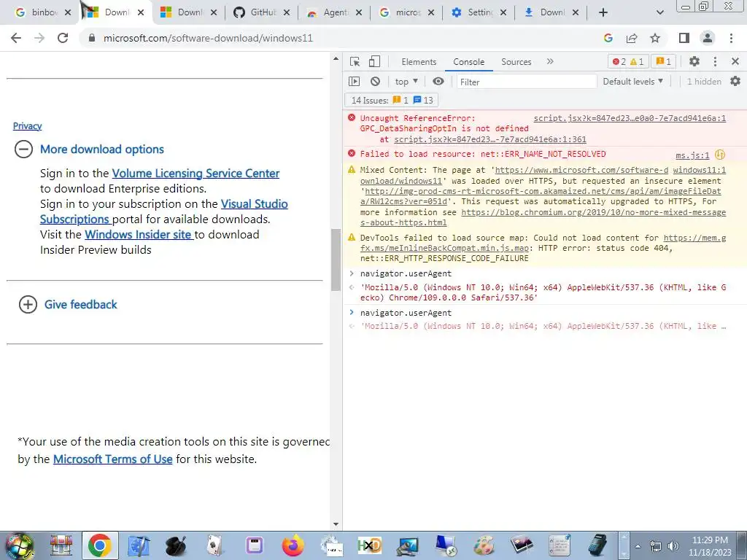
Task: Switch to the Console tab
Action: coord(469,62)
